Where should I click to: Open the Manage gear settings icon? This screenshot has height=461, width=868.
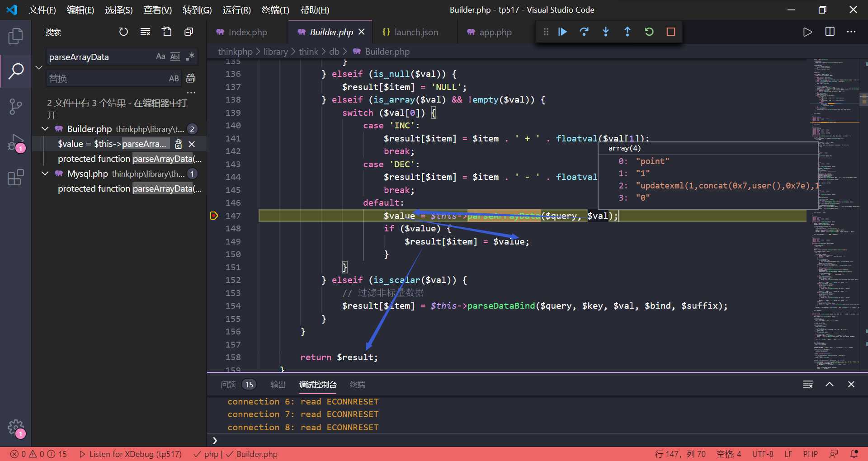click(16, 427)
